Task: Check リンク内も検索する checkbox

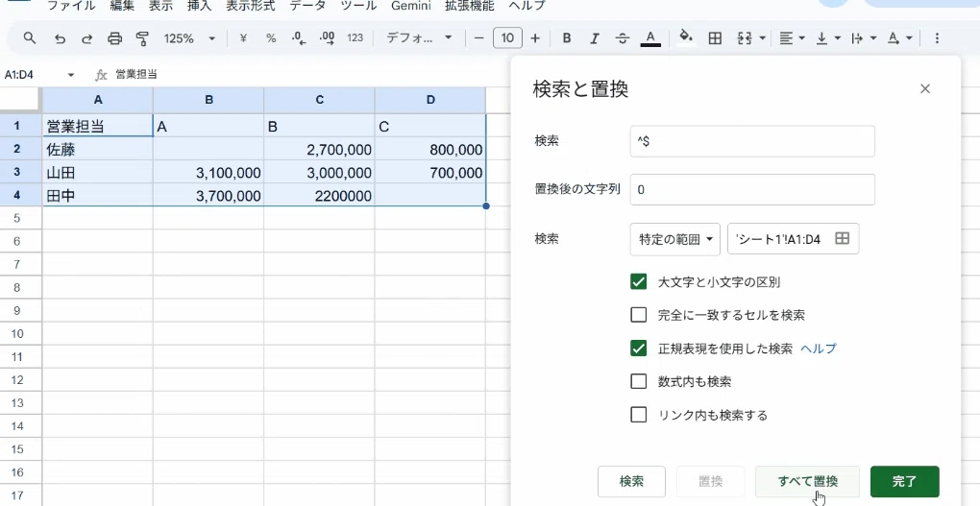Action: click(638, 415)
